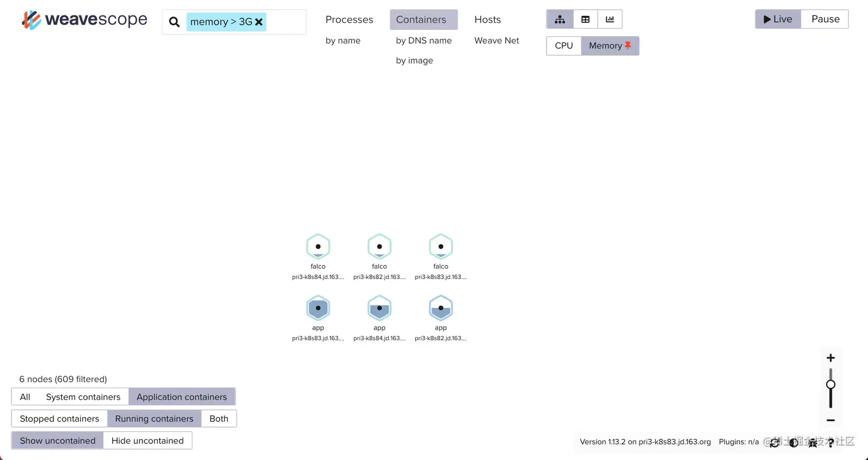
Task: Filter to System containers
Action: [x=83, y=397]
